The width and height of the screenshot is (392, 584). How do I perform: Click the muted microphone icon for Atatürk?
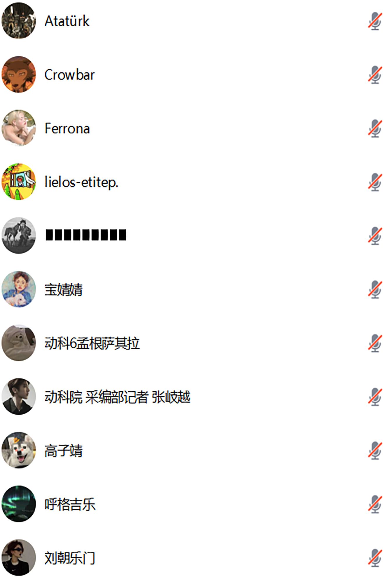(375, 21)
